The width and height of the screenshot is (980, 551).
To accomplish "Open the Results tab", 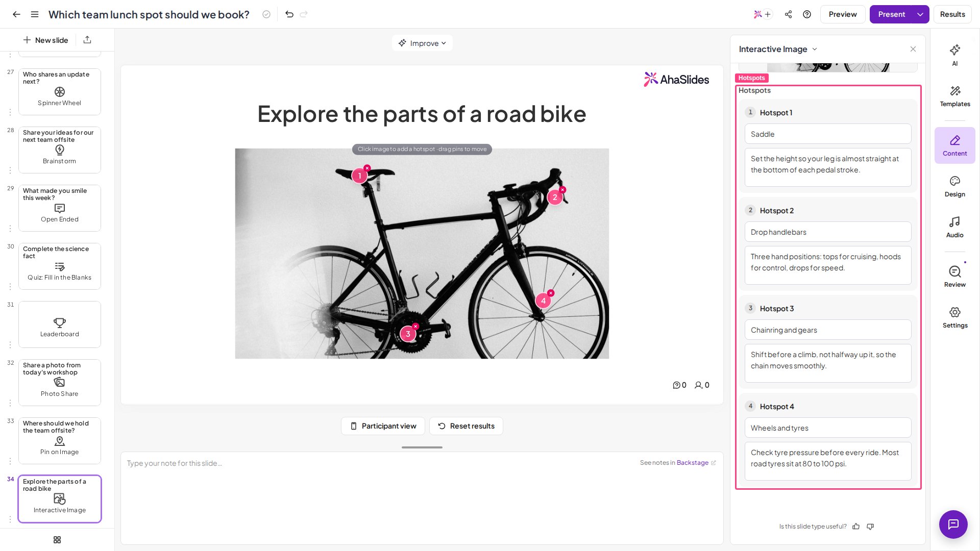I will tap(952, 14).
